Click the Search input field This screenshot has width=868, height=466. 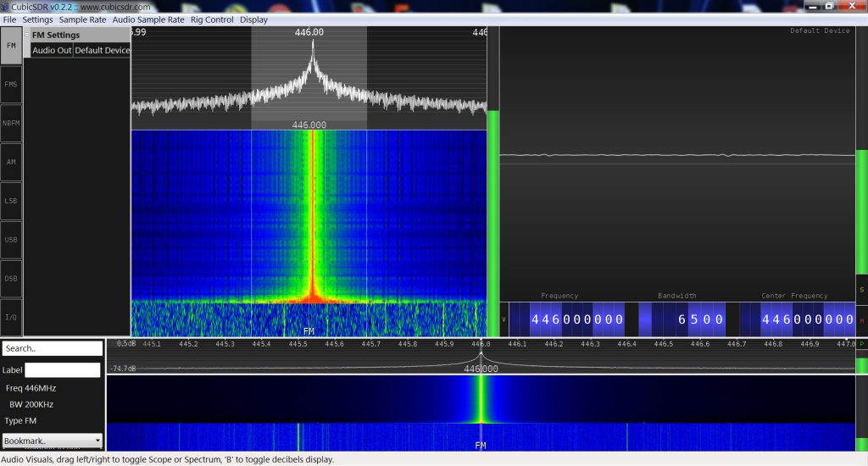(52, 348)
